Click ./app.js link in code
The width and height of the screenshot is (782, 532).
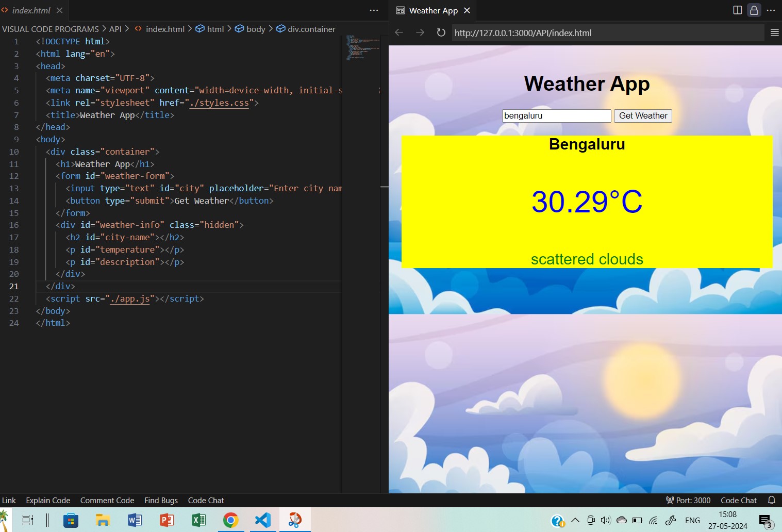pyautogui.click(x=130, y=298)
